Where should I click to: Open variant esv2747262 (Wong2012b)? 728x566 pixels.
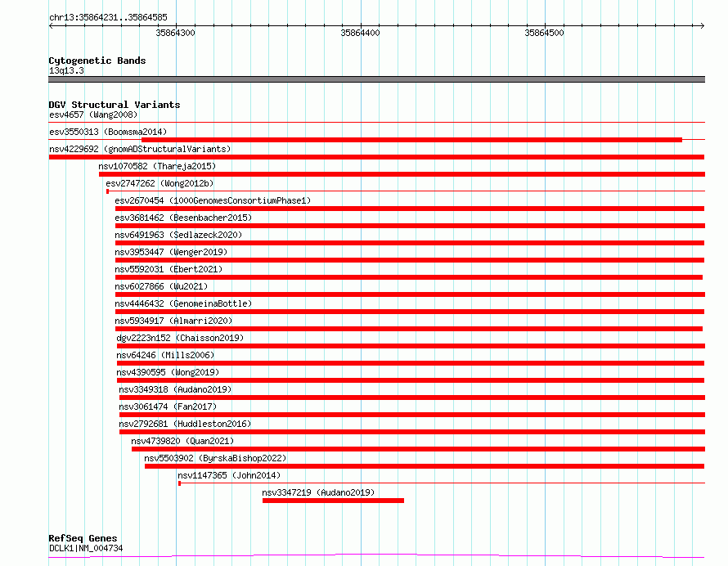(x=160, y=183)
